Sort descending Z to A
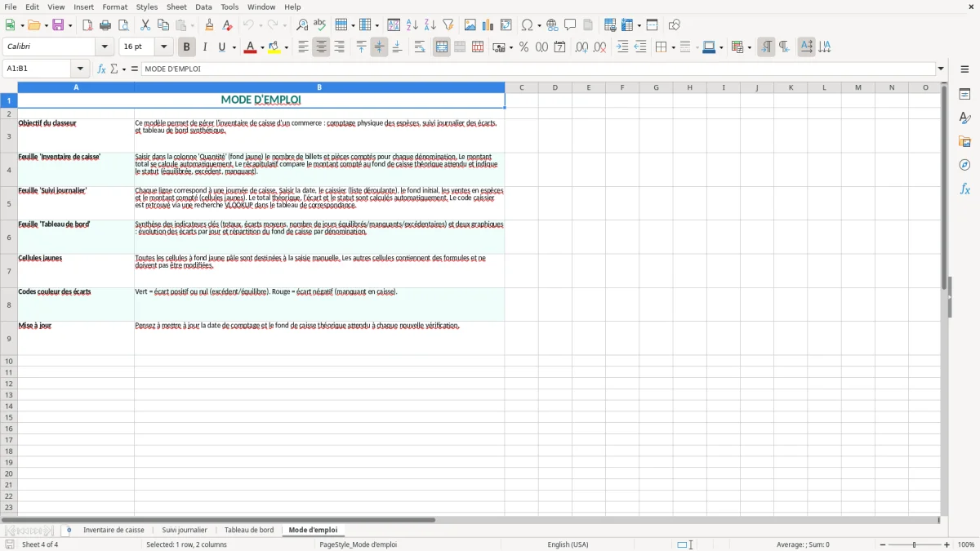 430,25
